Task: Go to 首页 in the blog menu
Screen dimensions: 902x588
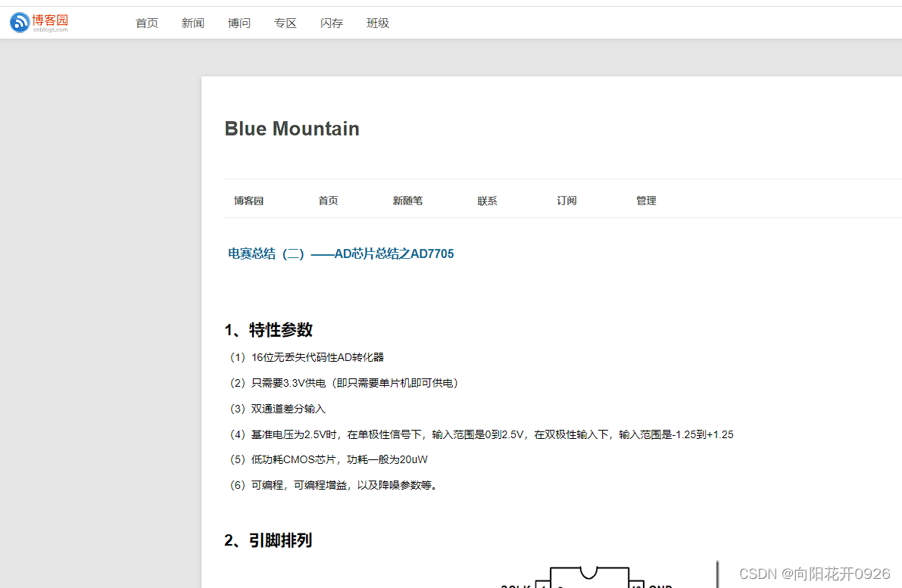Action: [x=328, y=201]
